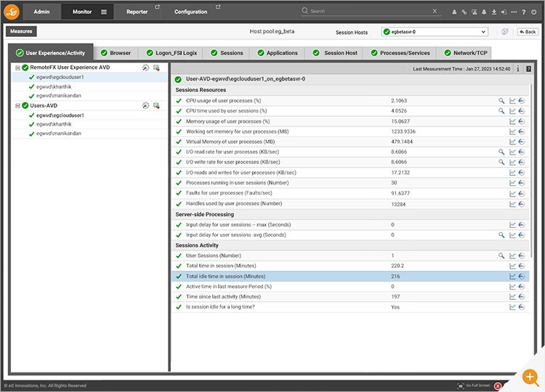Click the power logout icon
Image resolution: width=545 pixels, height=392 pixels.
[x=534, y=12]
